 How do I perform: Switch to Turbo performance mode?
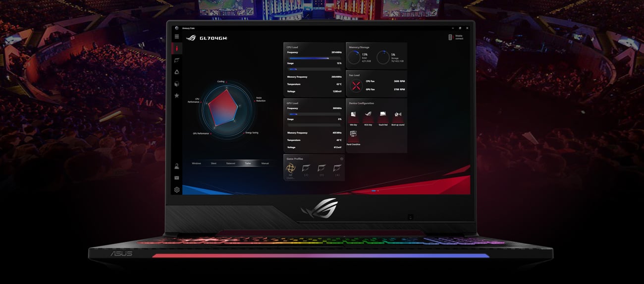pos(248,163)
